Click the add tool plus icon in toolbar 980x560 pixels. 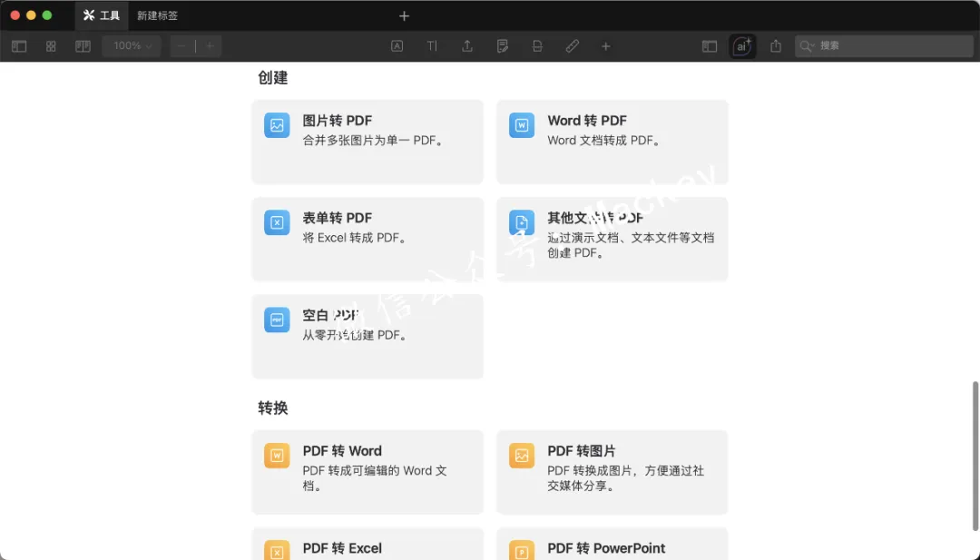coord(605,46)
